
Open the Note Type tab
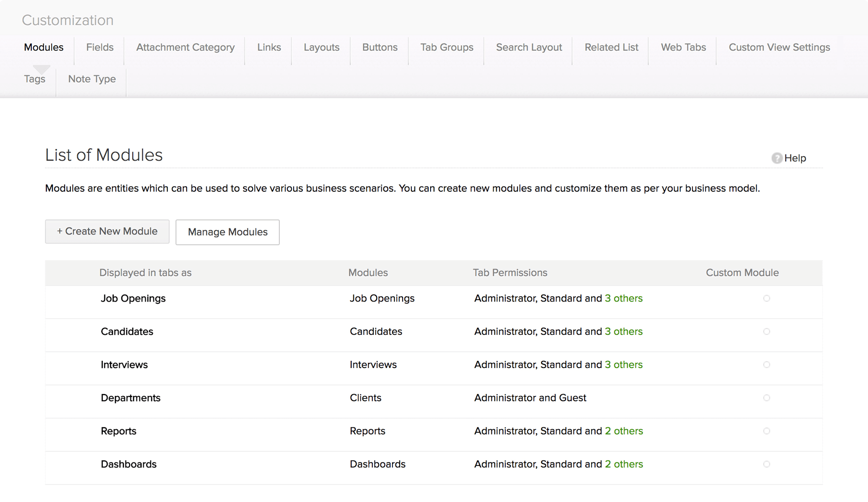92,79
